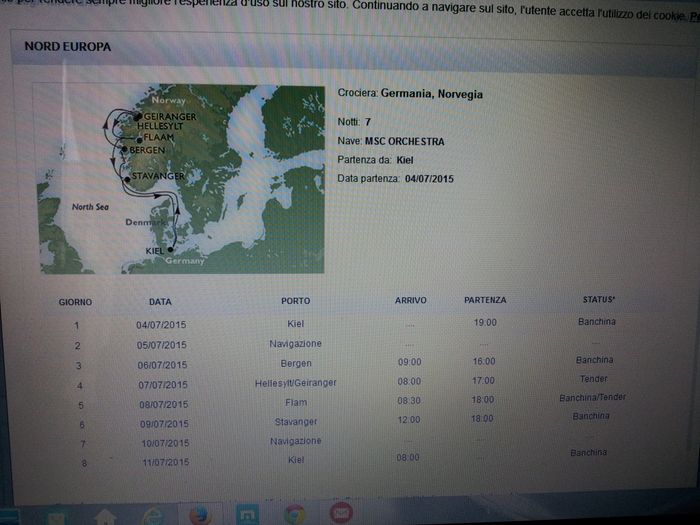Click the red mail envelope taskbar icon
This screenshot has height=525, width=700.
[340, 516]
